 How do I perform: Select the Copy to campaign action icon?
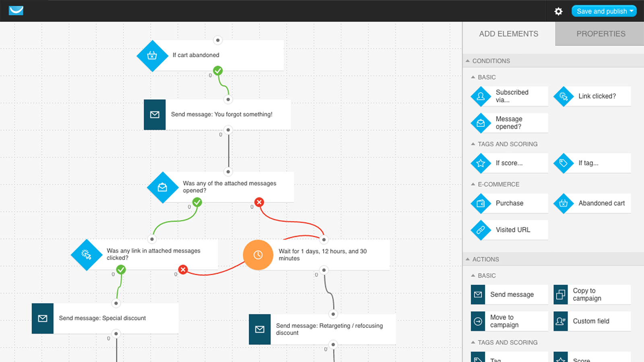point(561,295)
